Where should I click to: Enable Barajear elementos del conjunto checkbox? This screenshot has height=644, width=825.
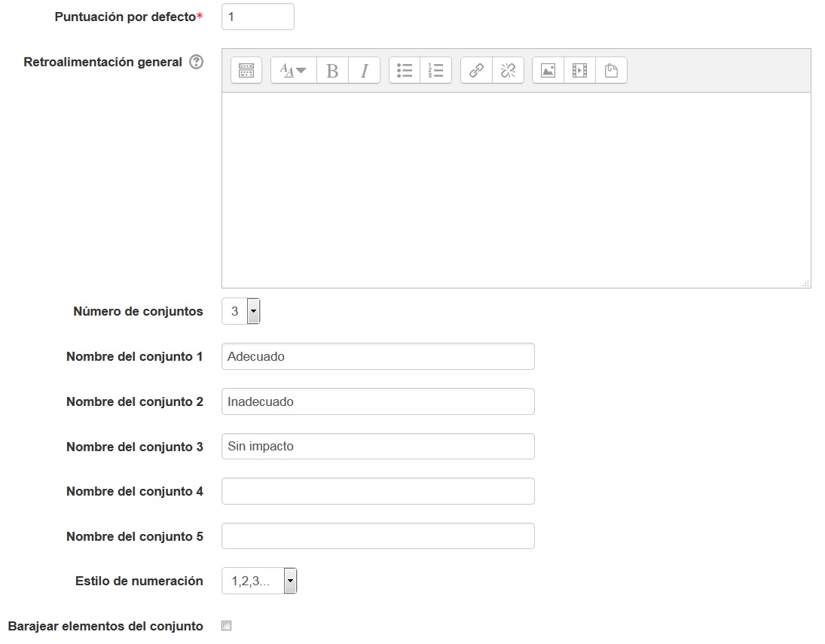tap(226, 626)
